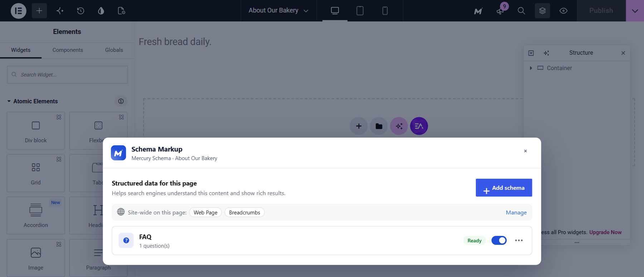Screen dimensions: 644x277
Task: Select the Image widget
Action: [36, 258]
